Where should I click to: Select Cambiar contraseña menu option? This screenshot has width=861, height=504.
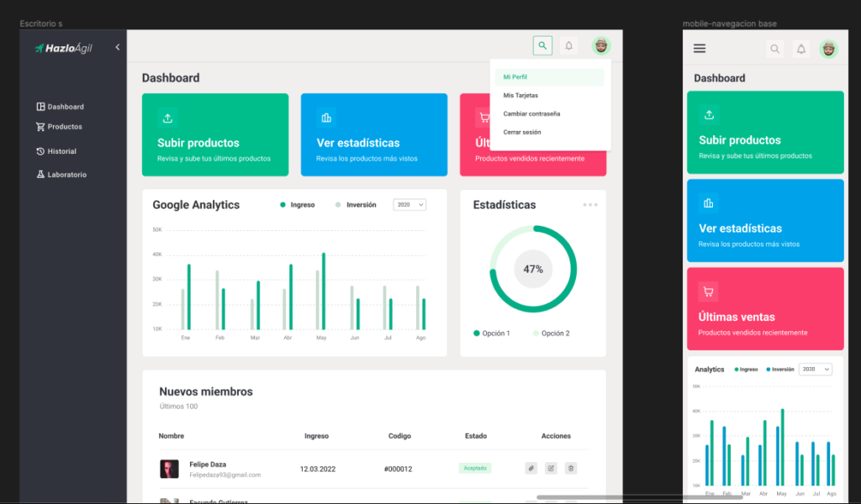click(531, 113)
